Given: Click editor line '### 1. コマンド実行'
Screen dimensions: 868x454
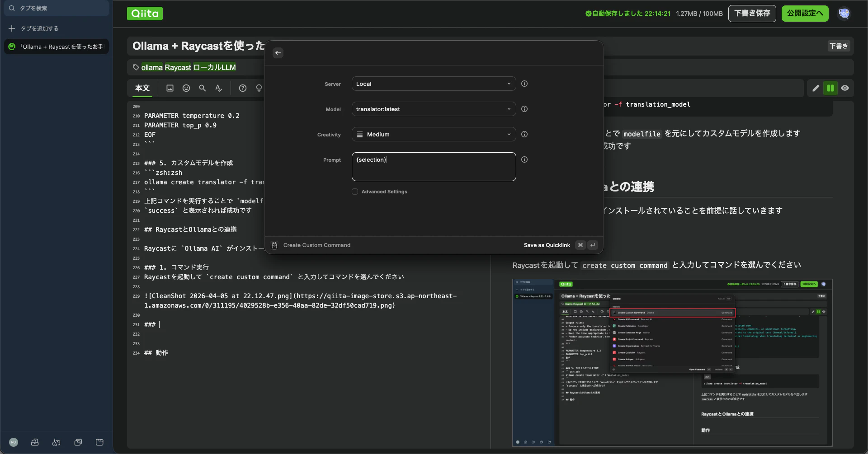Looking at the screenshot, I should [x=176, y=267].
